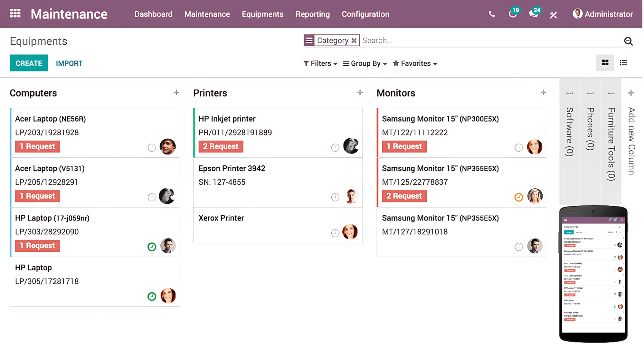Toggle activity clock on HP Laptop (17-j059nr)
The height and width of the screenshot is (354, 644).
click(152, 247)
